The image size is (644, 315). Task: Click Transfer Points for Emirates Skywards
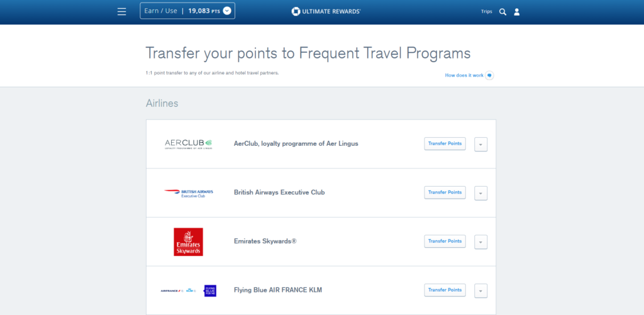click(x=445, y=241)
